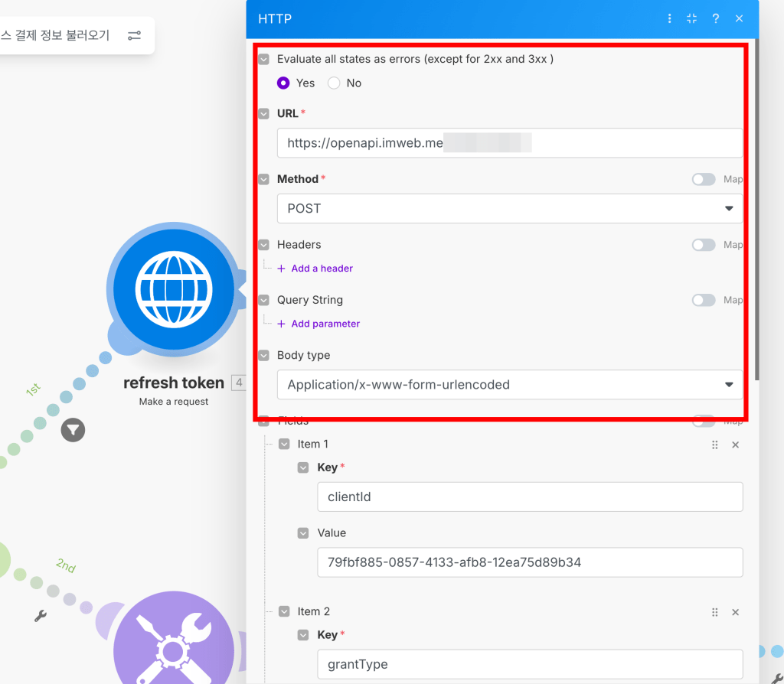Open the Method dropdown showing POST
This screenshot has width=784, height=684.
pos(509,209)
